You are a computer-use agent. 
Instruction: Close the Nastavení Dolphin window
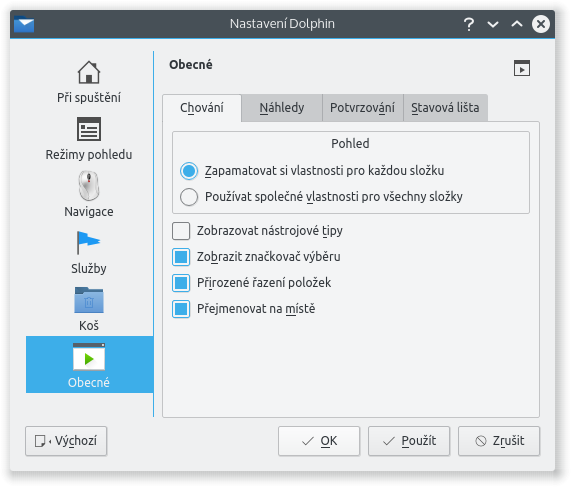(x=541, y=24)
